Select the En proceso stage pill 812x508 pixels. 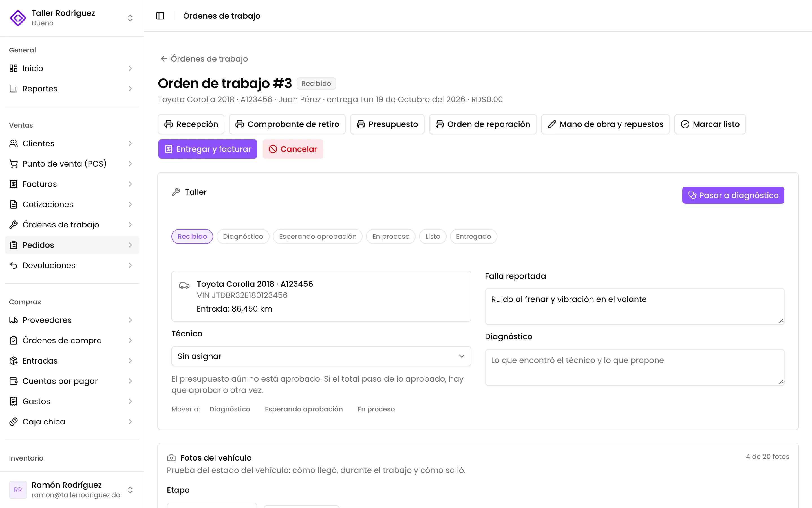click(x=391, y=237)
